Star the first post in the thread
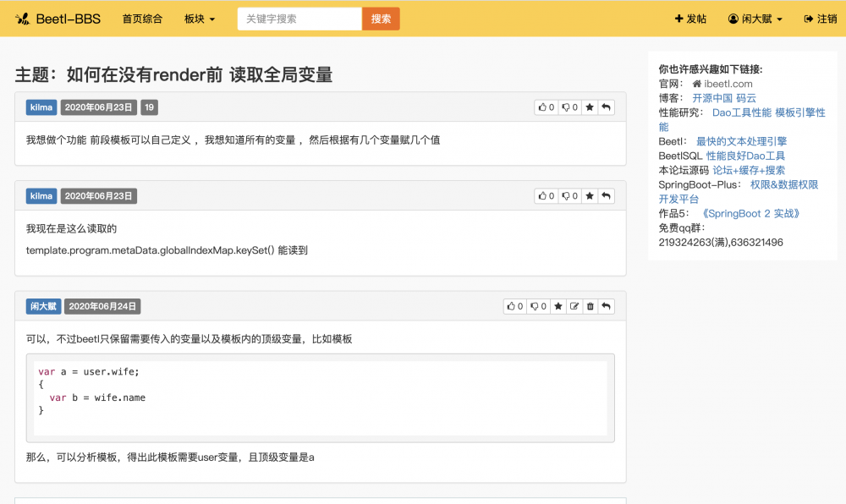This screenshot has width=846, height=504. pos(591,107)
